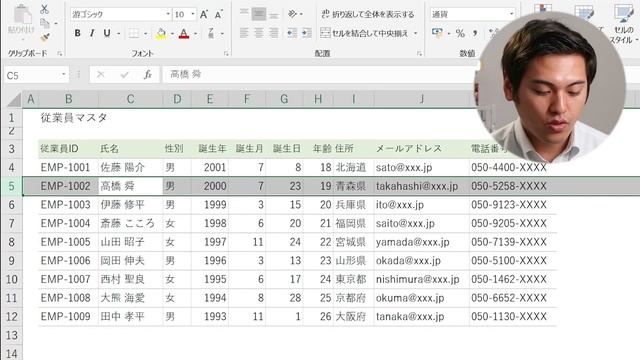Decrease font size with the small A
Screen dimensions: 640x360
point(218,15)
